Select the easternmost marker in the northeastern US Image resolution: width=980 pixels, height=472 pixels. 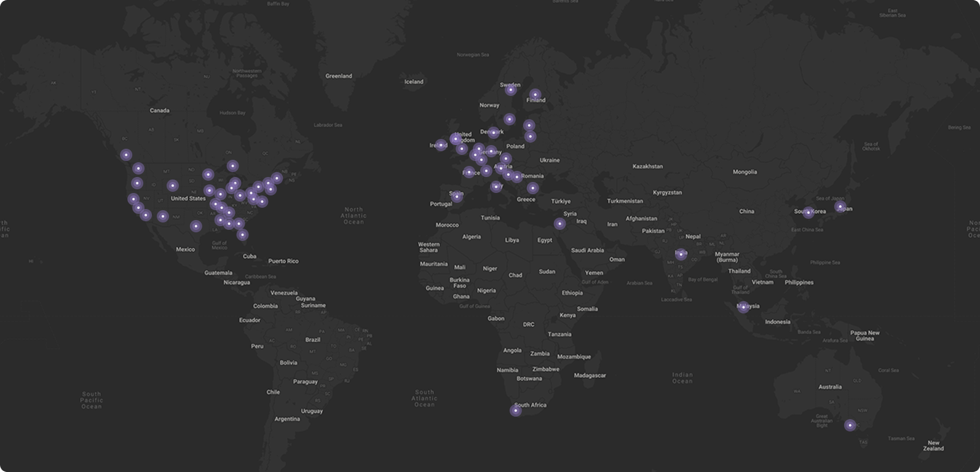(x=277, y=178)
